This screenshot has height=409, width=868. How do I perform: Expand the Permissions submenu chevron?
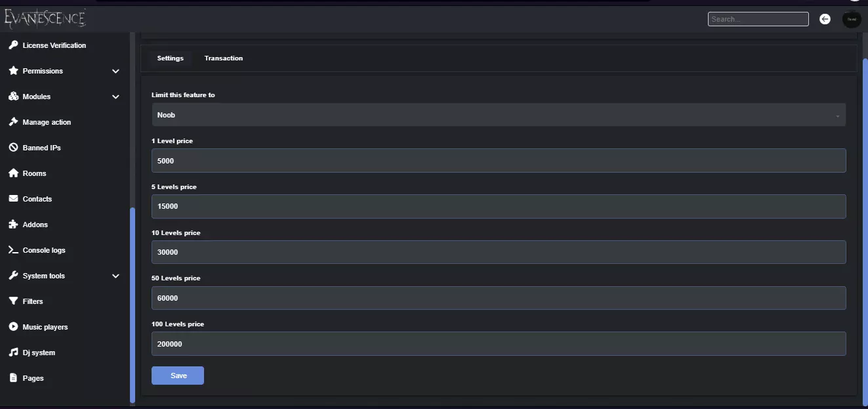pyautogui.click(x=115, y=71)
